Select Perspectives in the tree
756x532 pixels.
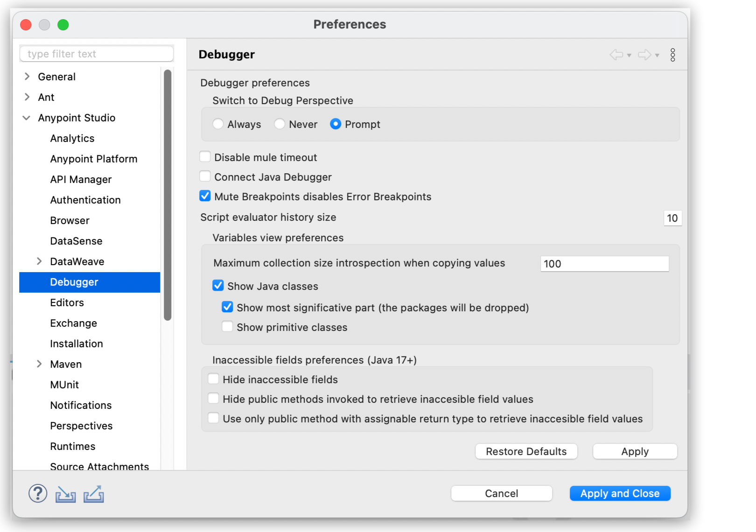pyautogui.click(x=82, y=426)
